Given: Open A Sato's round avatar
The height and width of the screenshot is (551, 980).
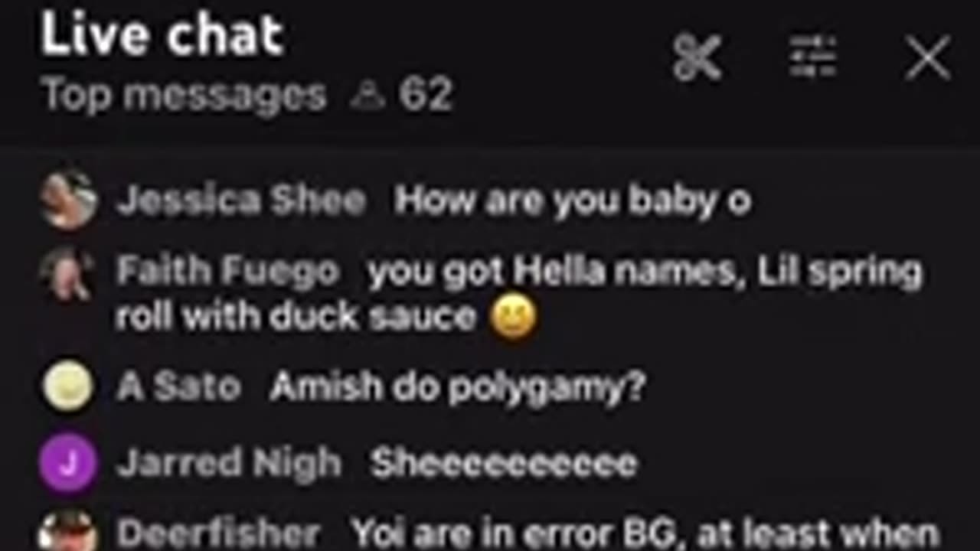Looking at the screenshot, I should 69,386.
